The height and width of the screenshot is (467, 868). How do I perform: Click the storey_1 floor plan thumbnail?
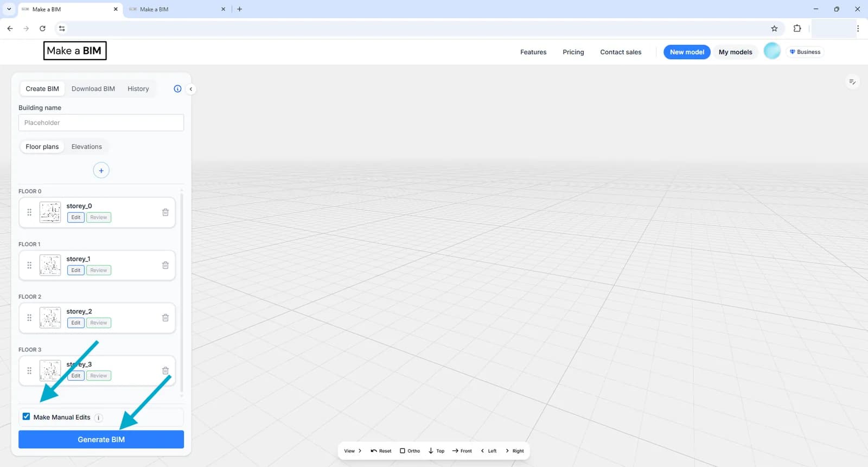tap(50, 265)
